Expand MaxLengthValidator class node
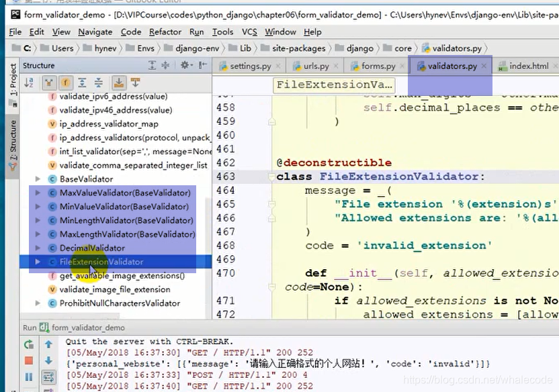The height and width of the screenshot is (392, 559). point(38,234)
